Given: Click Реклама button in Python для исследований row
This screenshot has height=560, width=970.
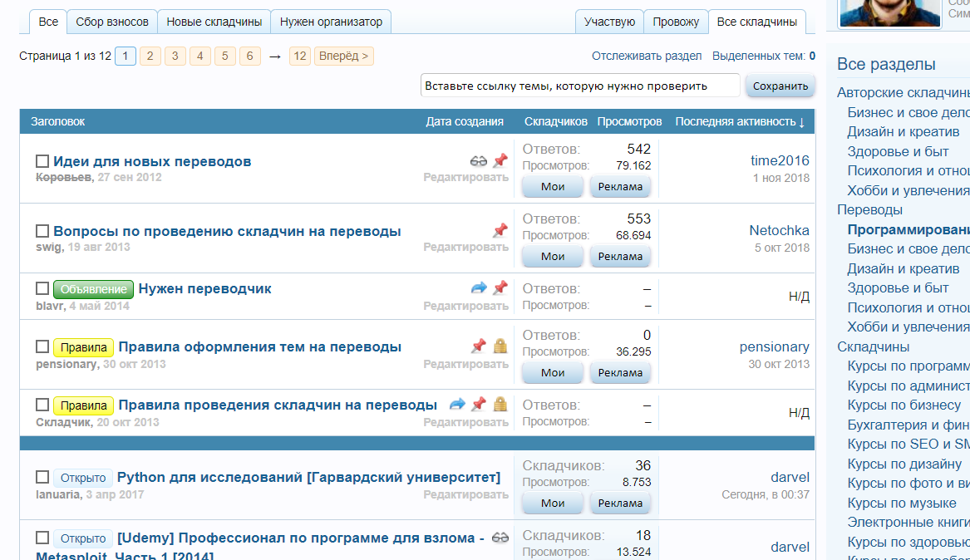Looking at the screenshot, I should (620, 503).
